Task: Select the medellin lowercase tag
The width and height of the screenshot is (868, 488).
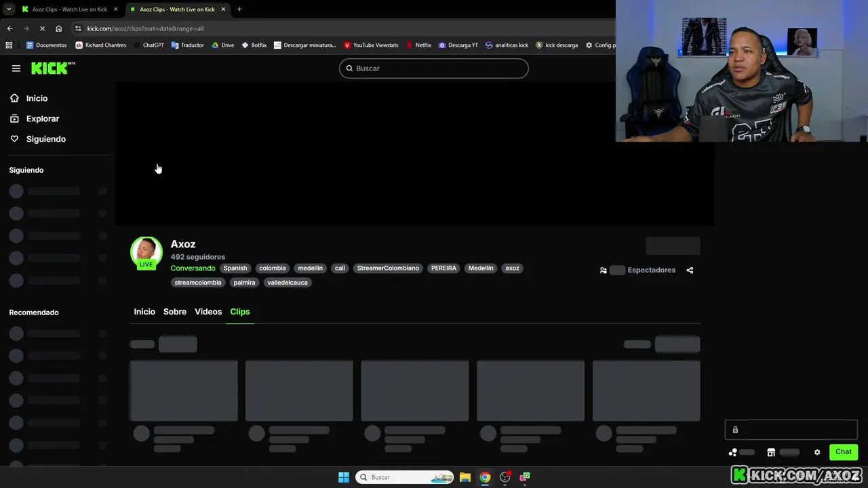Action: [x=311, y=268]
